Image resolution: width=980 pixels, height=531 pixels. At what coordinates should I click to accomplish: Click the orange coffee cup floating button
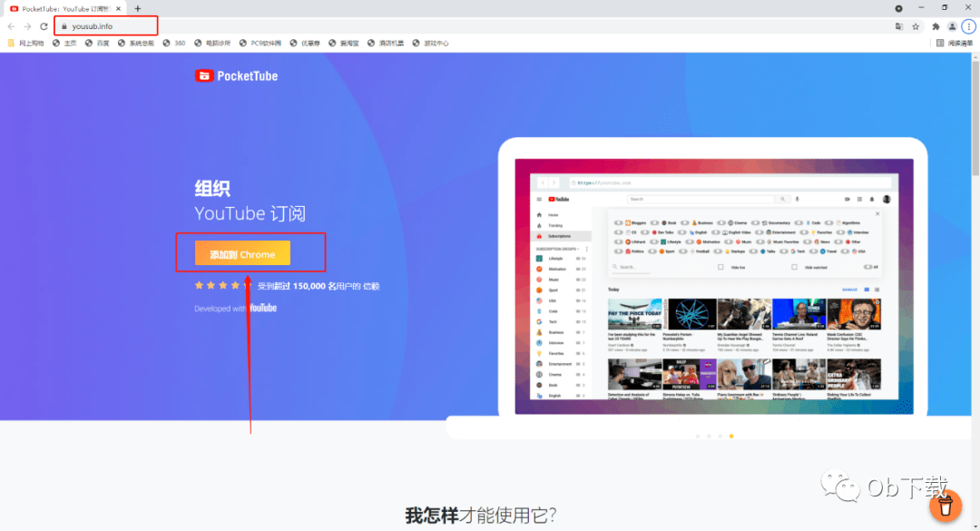(946, 506)
